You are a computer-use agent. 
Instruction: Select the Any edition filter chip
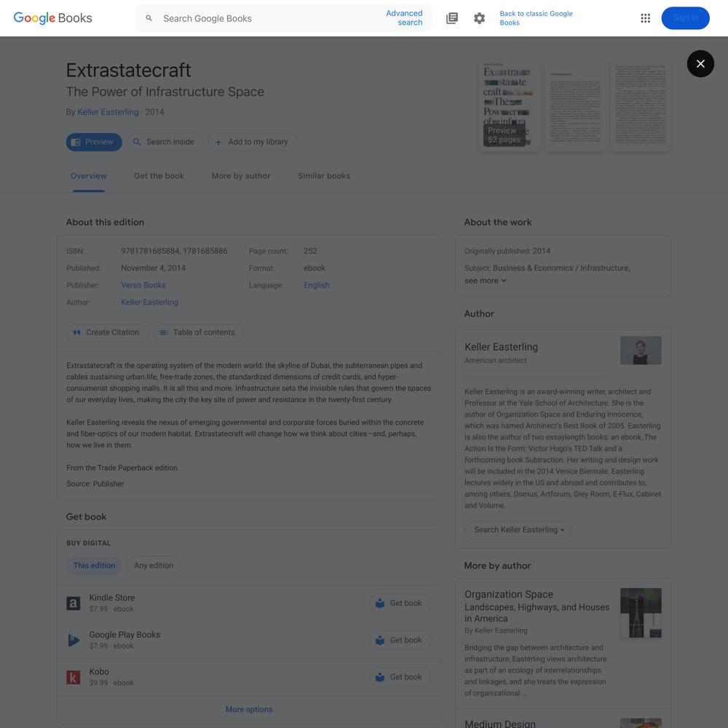coord(154,566)
